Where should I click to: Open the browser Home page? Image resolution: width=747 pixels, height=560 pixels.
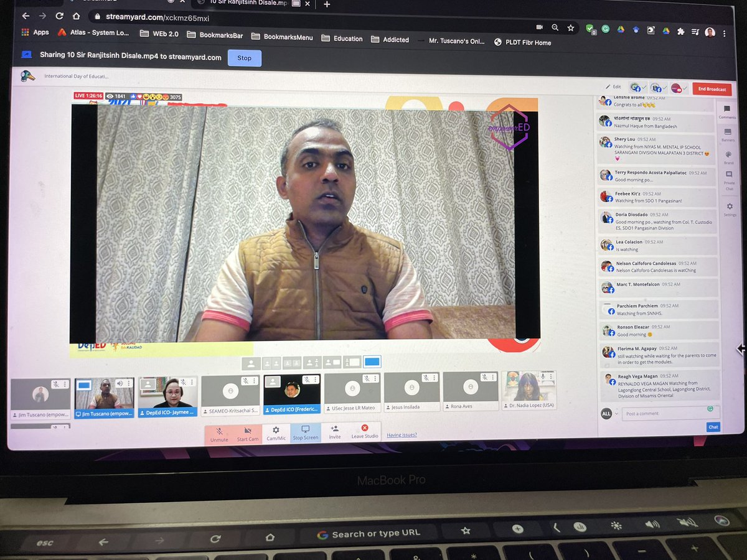(76, 16)
